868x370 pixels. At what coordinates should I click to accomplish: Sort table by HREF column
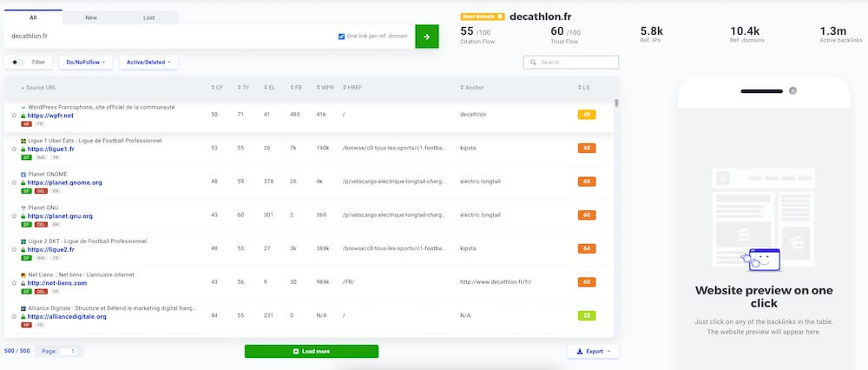pos(352,88)
